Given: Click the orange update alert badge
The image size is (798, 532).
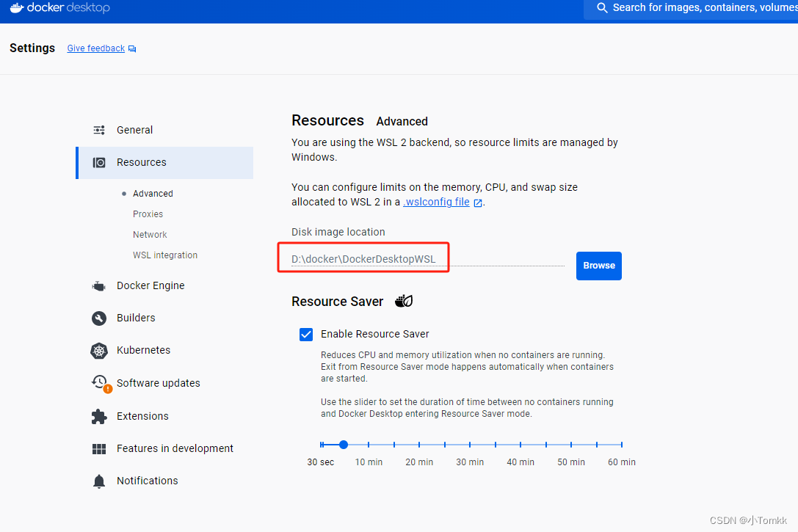Looking at the screenshot, I should coord(108,389).
